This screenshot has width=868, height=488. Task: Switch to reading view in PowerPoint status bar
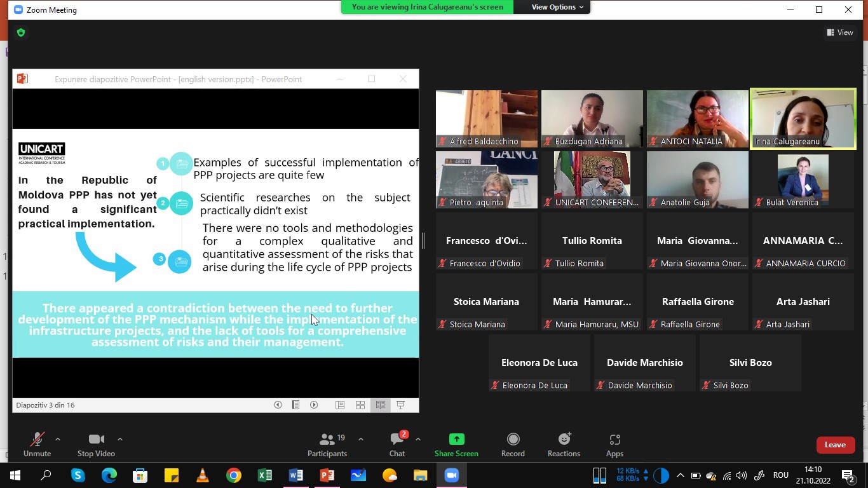(x=381, y=405)
